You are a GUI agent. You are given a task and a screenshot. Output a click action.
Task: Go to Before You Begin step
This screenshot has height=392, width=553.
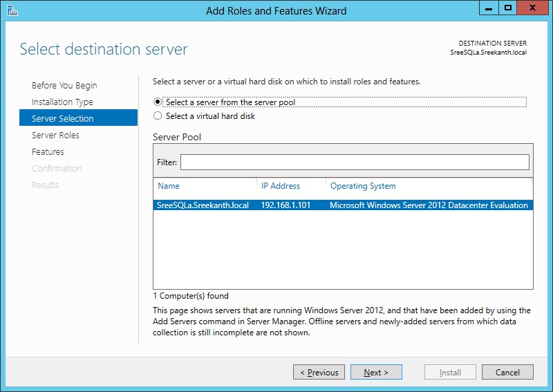click(x=64, y=86)
